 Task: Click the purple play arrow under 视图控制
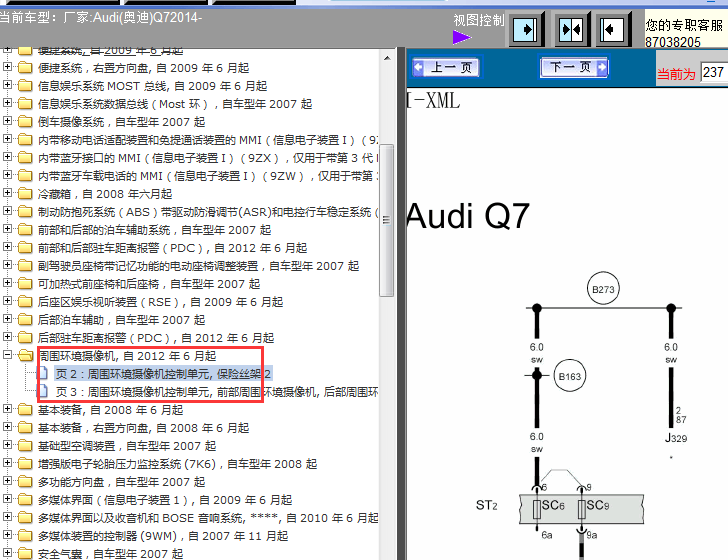click(462, 37)
